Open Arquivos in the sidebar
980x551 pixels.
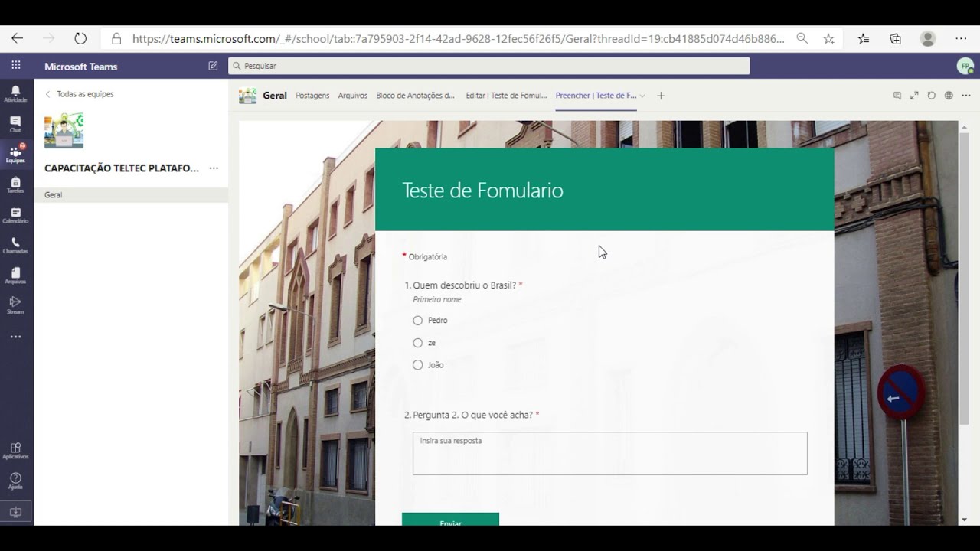[x=15, y=275]
